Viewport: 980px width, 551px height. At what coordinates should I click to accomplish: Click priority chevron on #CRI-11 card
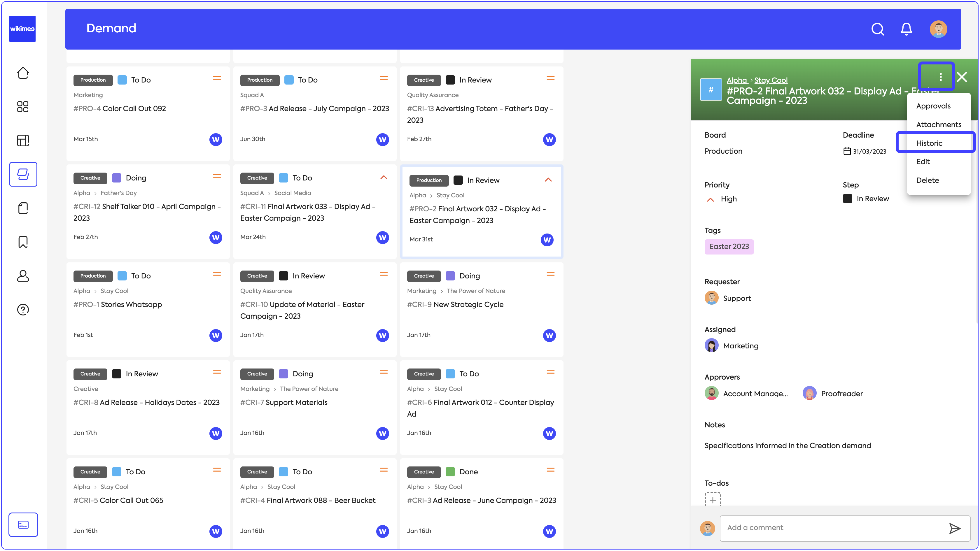384,178
